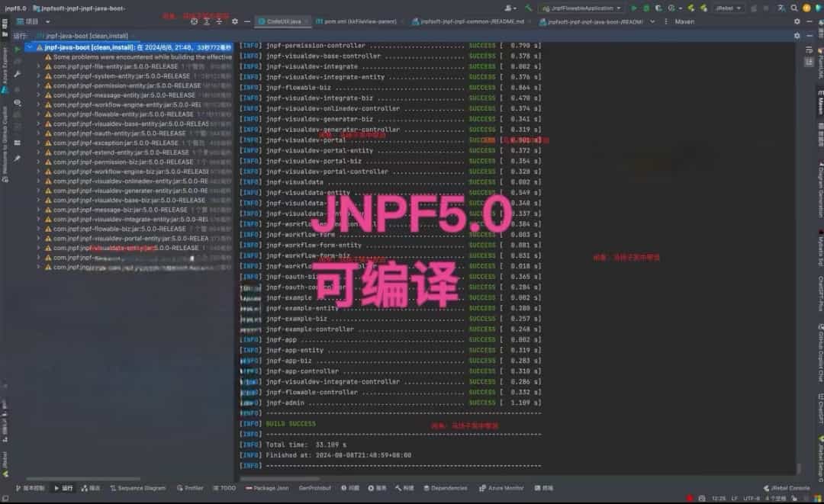The height and width of the screenshot is (504, 824).
Task: Expand the jnpf-flowable-biz warning node
Action: pos(38,229)
